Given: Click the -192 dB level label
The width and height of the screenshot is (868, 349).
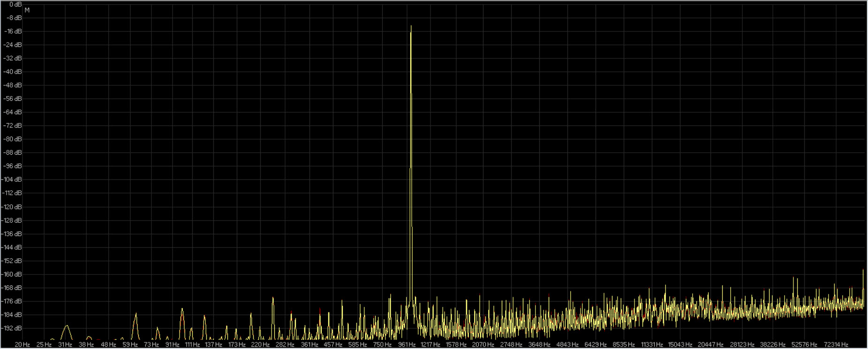Looking at the screenshot, I should 12,328.
